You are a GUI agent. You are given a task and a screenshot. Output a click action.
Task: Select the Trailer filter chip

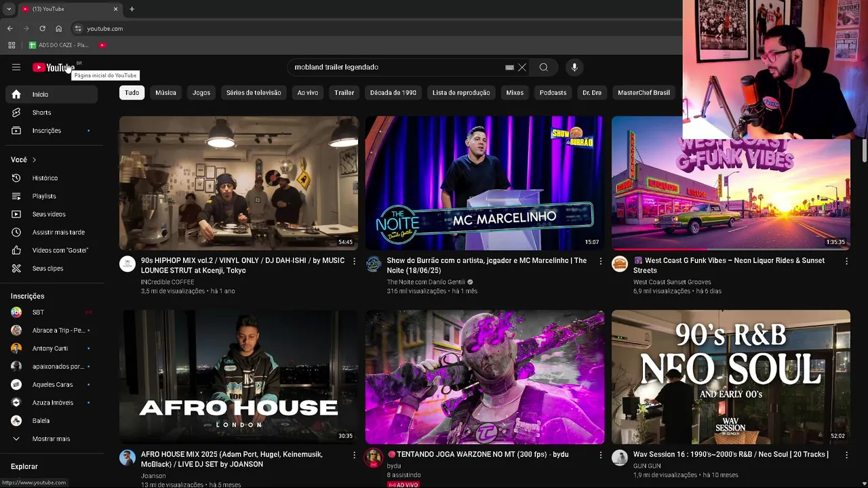pos(344,92)
